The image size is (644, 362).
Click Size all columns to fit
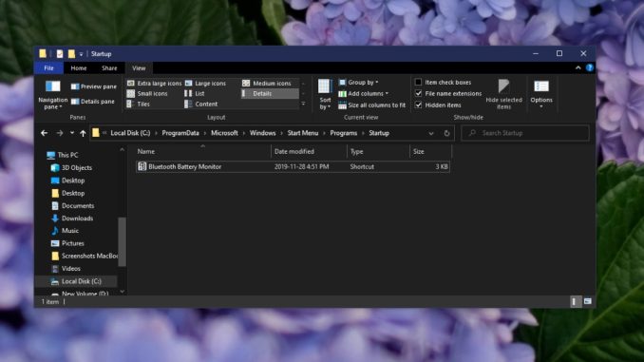371,105
